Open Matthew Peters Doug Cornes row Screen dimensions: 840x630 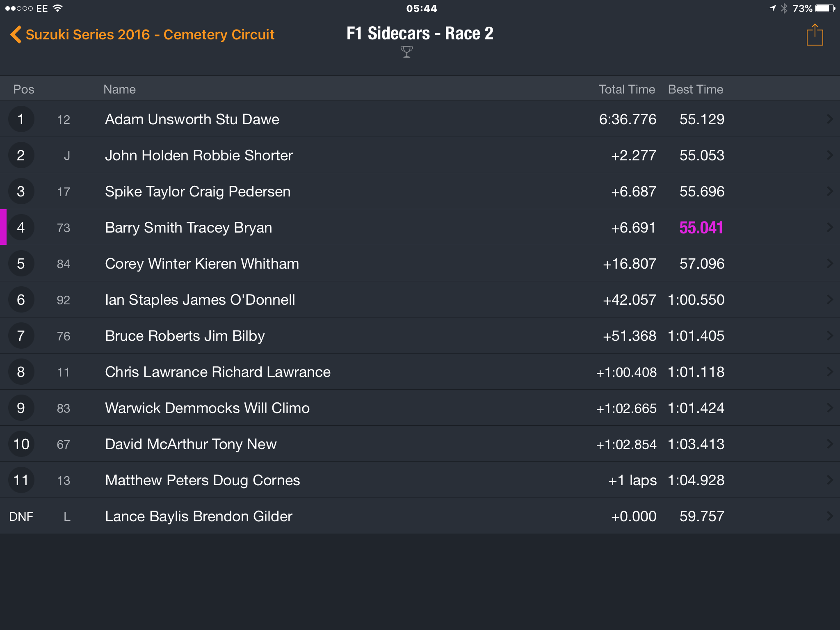click(420, 480)
